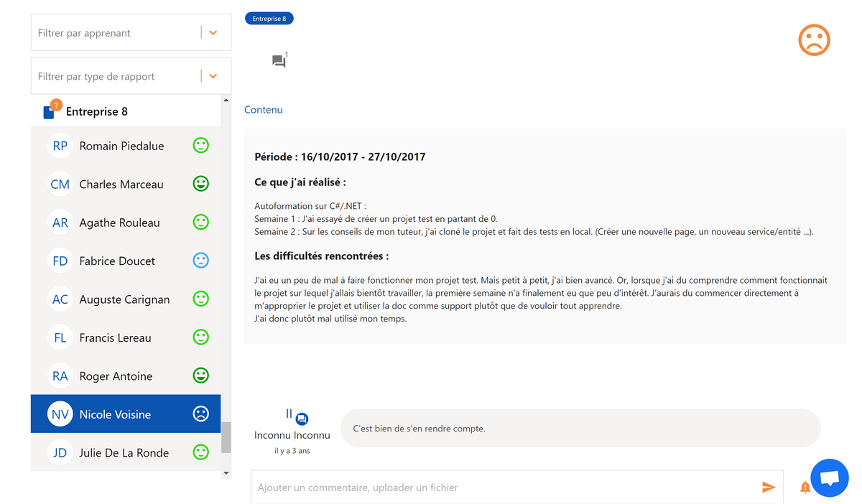Click the NV avatar circle
Image resolution: width=862 pixels, height=504 pixels.
(60, 414)
